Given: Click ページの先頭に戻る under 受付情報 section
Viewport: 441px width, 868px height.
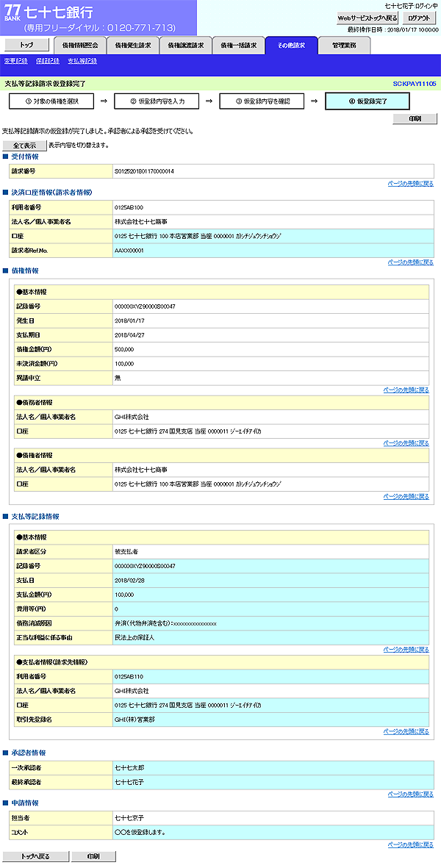Looking at the screenshot, I should (411, 183).
